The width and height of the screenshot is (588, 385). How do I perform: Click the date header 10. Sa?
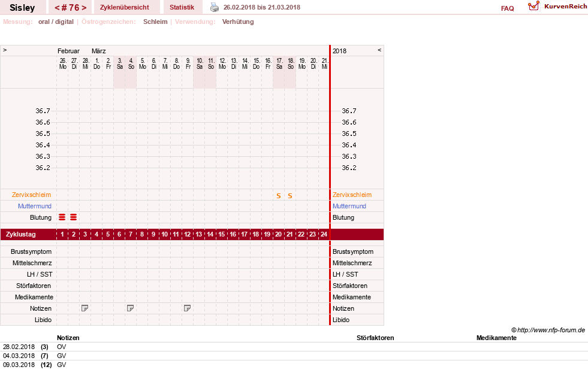point(200,63)
